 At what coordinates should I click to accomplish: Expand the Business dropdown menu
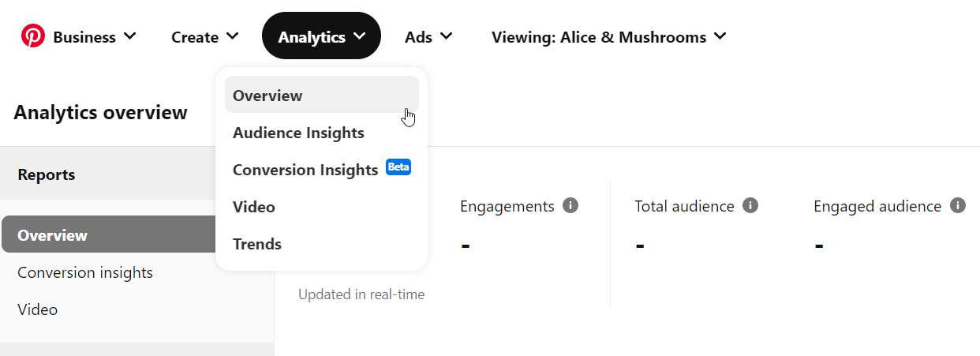pyautogui.click(x=95, y=36)
